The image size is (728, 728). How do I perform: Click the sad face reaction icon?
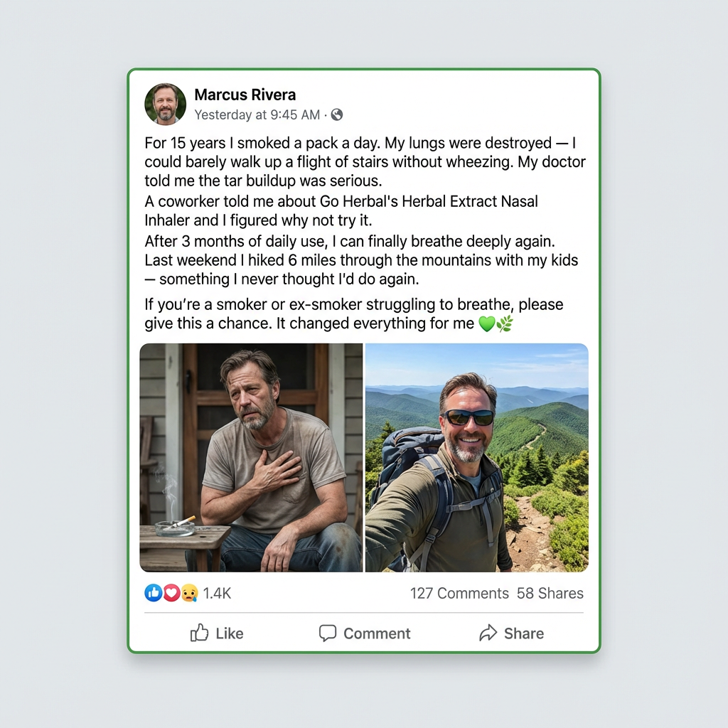(188, 593)
